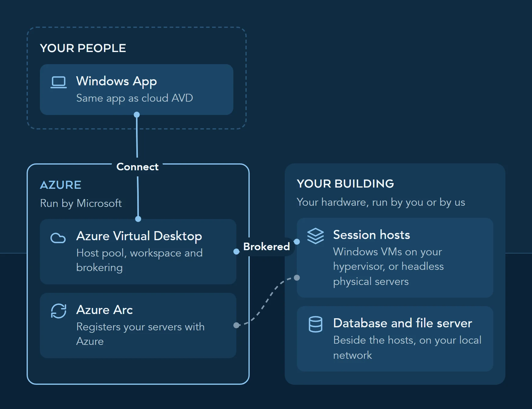The image size is (532, 409).
Task: Click the Brokered connector label
Action: pyautogui.click(x=267, y=247)
